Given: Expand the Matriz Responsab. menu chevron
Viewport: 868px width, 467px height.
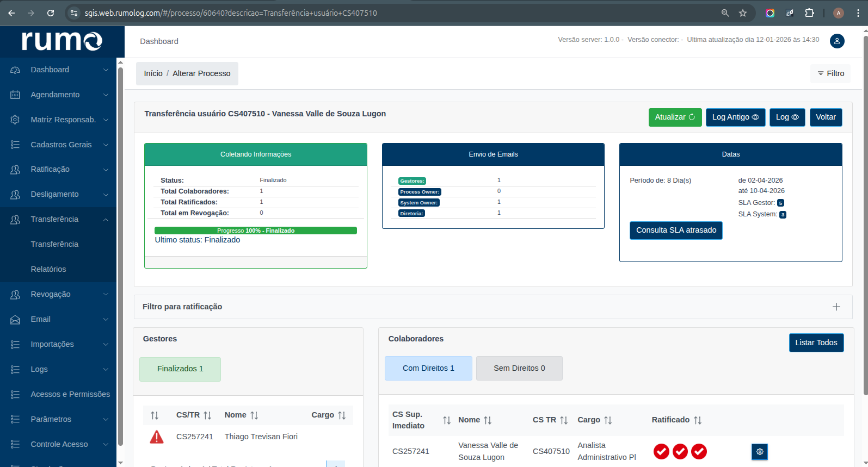Looking at the screenshot, I should click(106, 120).
